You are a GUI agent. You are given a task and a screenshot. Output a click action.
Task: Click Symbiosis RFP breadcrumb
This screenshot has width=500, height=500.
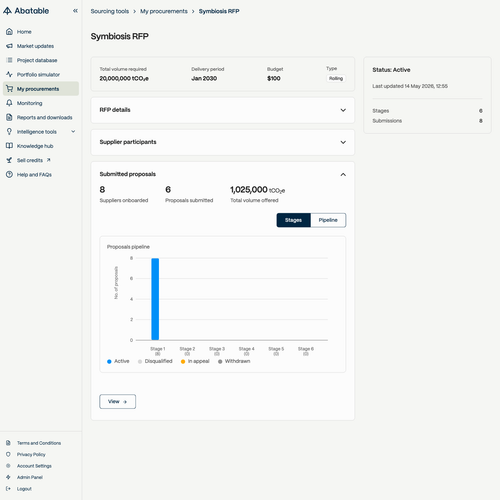(x=219, y=11)
